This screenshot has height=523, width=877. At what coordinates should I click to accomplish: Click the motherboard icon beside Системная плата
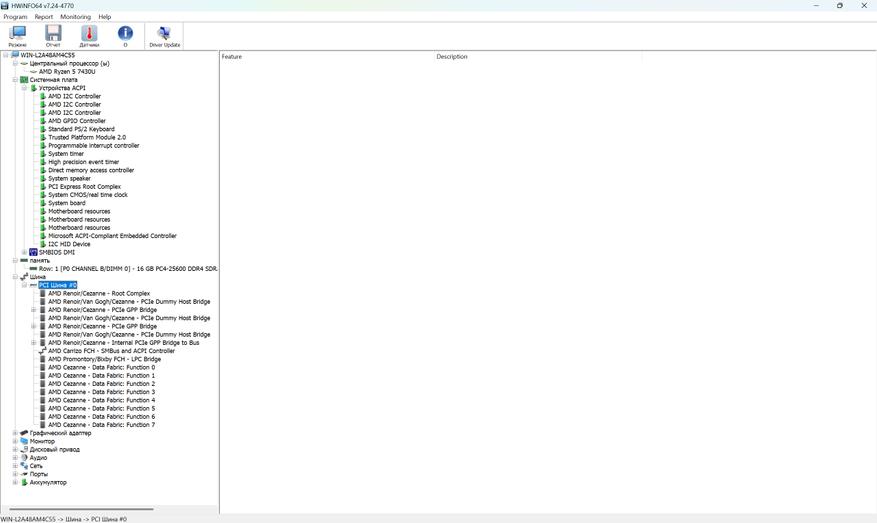coord(24,80)
